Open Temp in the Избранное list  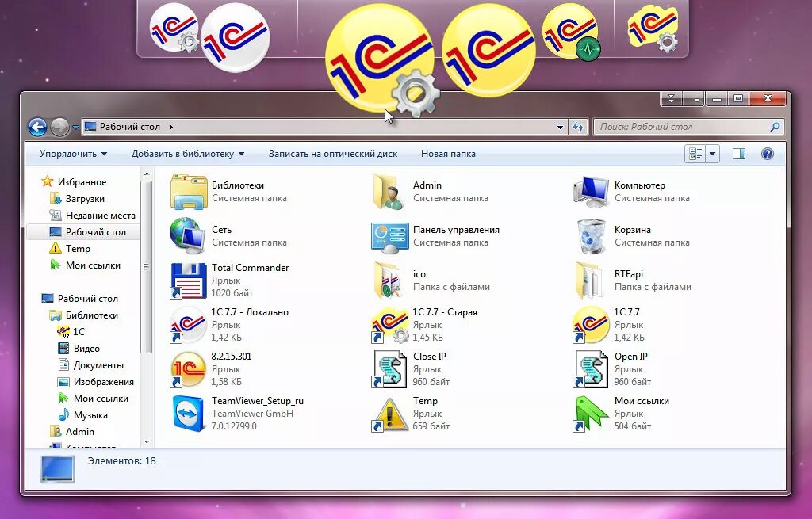click(78, 248)
